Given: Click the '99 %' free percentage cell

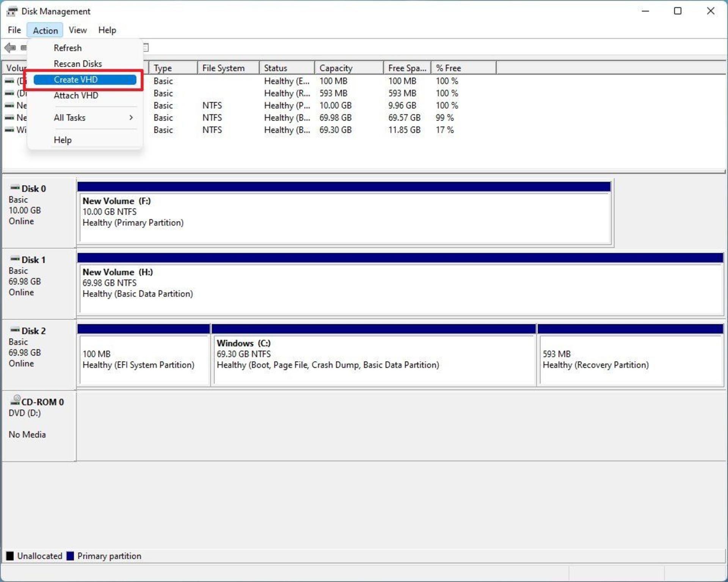Looking at the screenshot, I should (444, 118).
